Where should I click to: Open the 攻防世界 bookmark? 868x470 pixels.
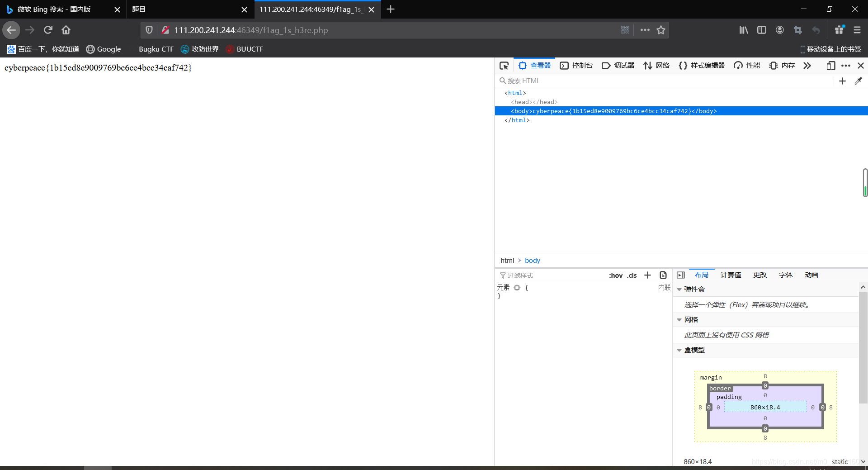199,49
